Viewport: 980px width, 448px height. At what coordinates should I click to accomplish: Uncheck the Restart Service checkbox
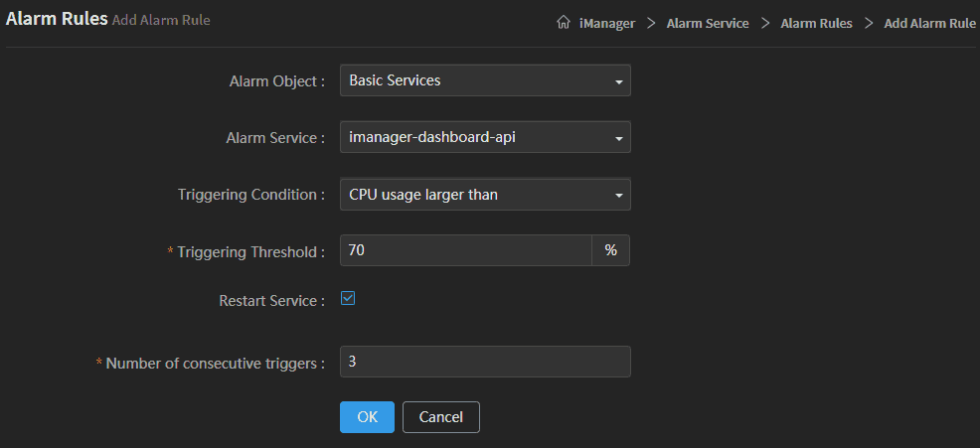point(348,298)
